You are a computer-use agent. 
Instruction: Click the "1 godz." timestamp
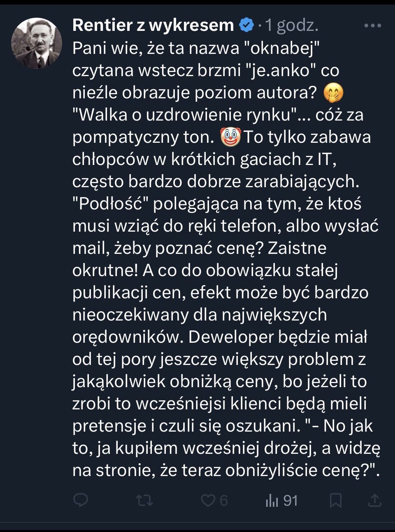point(292,26)
